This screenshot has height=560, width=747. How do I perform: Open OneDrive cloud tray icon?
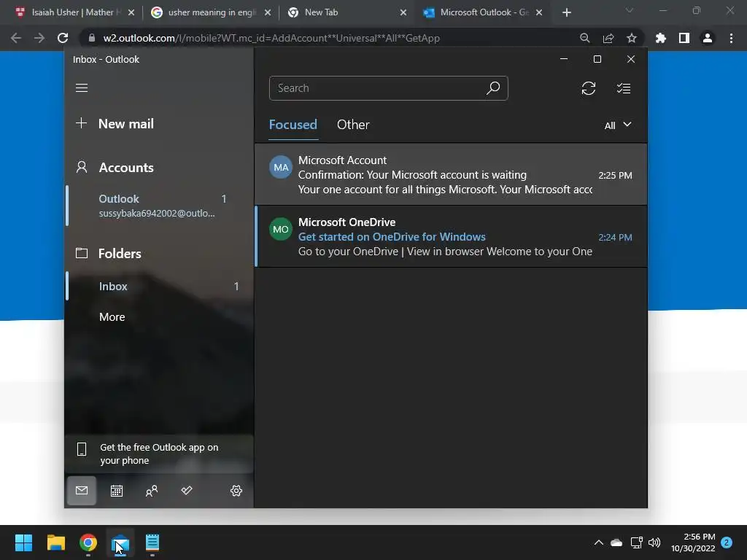[616, 542]
